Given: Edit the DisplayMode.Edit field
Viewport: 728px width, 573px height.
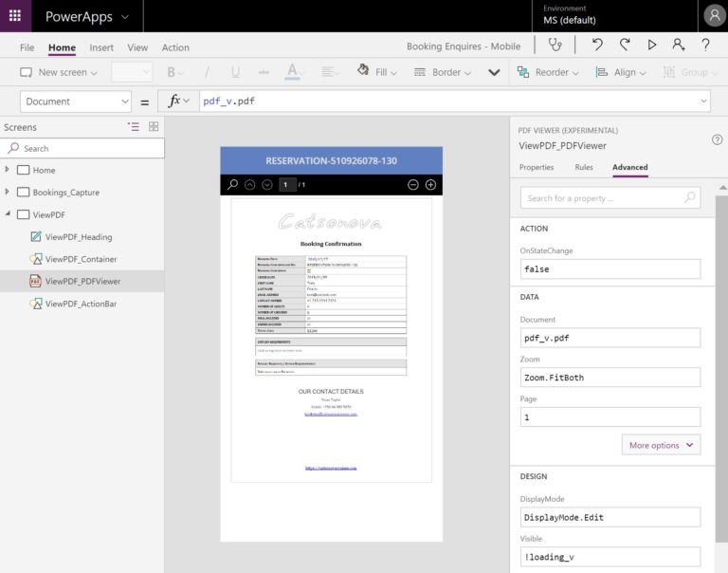Looking at the screenshot, I should pos(610,517).
